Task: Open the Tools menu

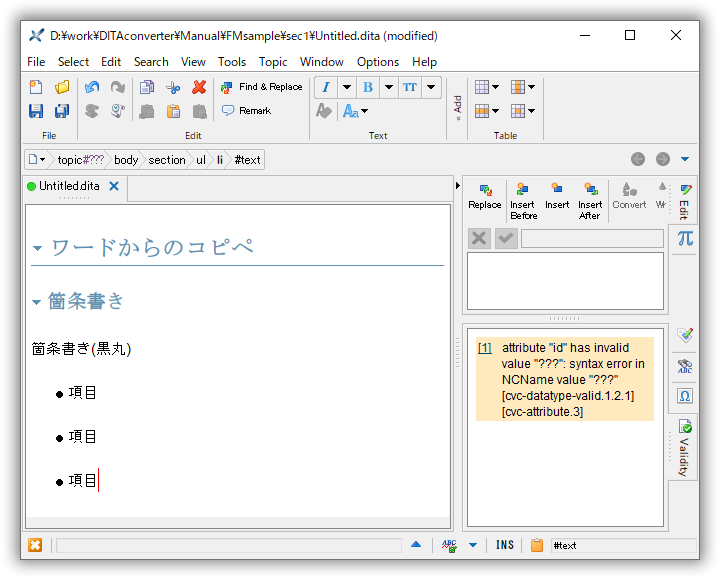Action: coord(232,62)
